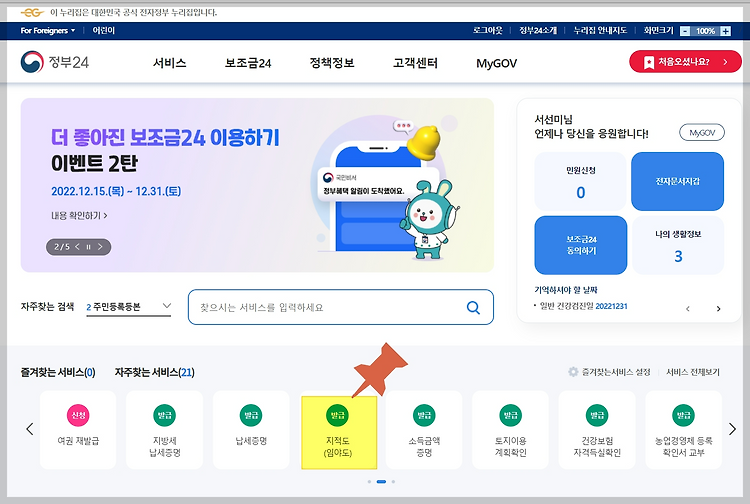Go to the previous banner slide
750x504 pixels.
point(77,247)
